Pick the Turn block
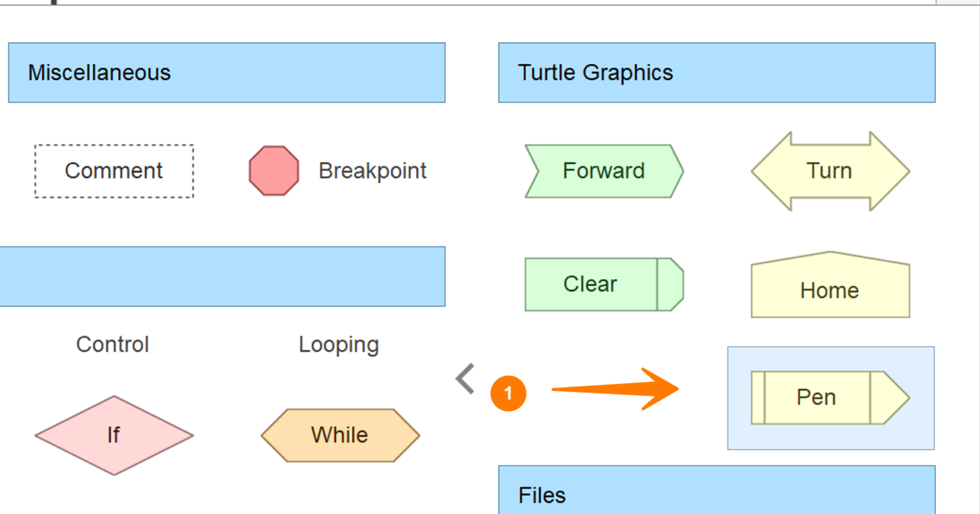This screenshot has width=980, height=514. coord(829,170)
